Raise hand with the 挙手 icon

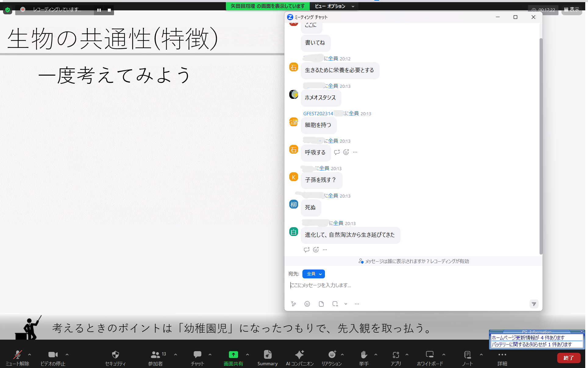point(364,358)
